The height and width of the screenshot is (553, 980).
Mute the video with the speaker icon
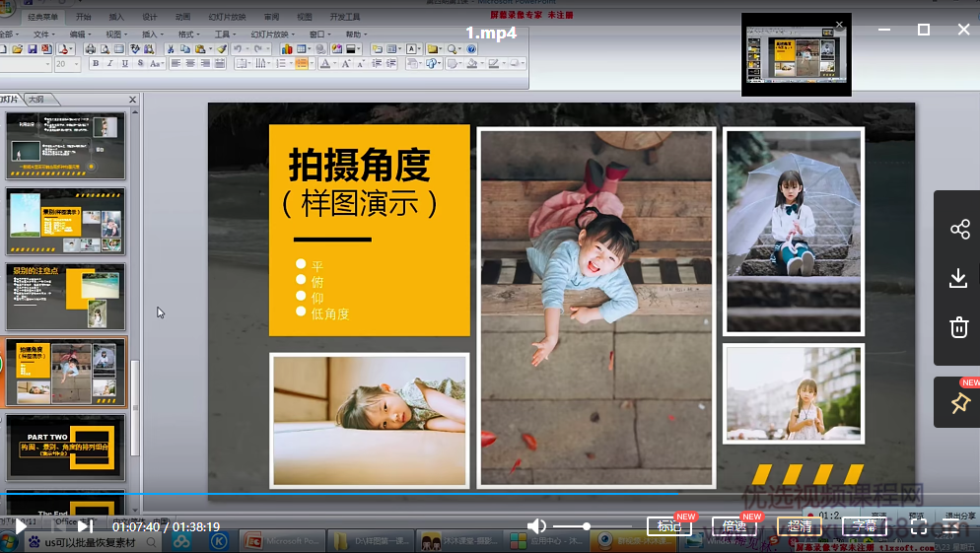tap(536, 526)
